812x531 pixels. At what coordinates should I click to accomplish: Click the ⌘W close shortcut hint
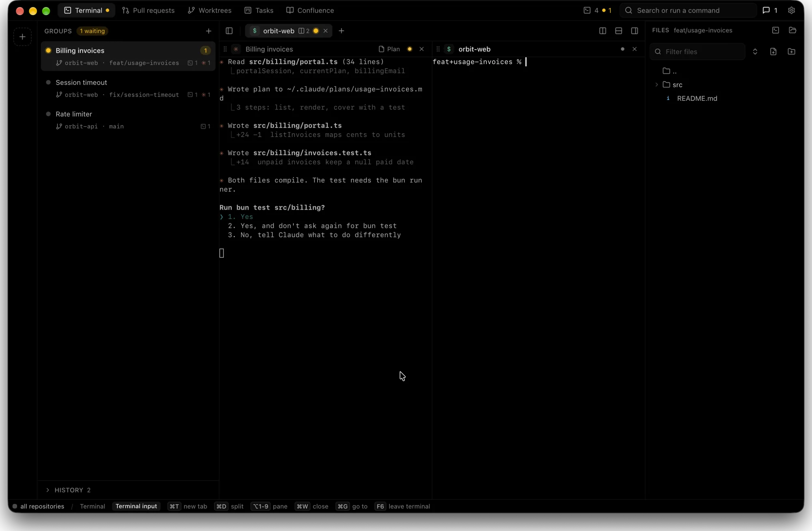pyautogui.click(x=311, y=506)
